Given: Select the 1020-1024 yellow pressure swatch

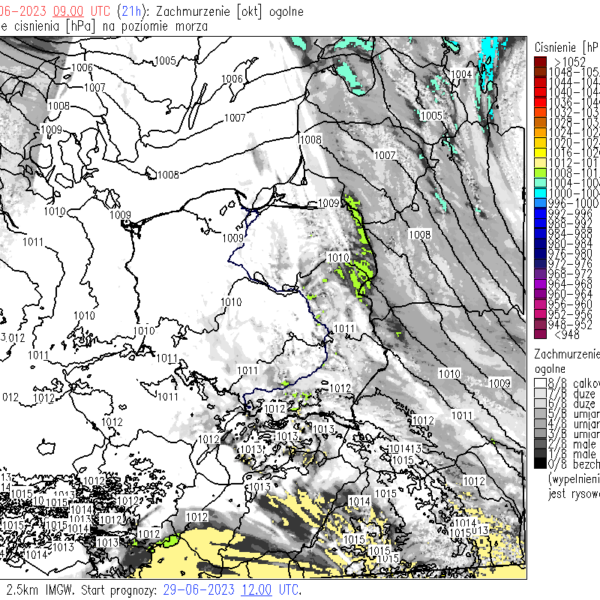Looking at the screenshot, I should [540, 142].
